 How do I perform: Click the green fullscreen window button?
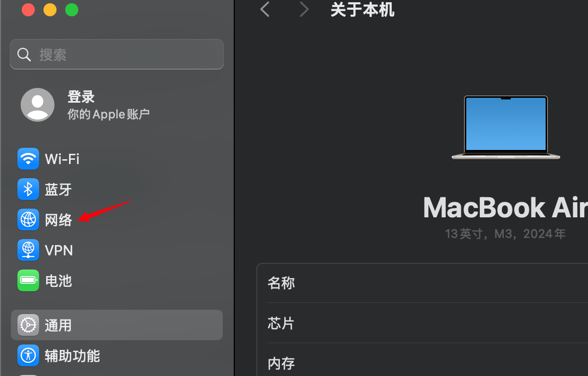point(72,10)
